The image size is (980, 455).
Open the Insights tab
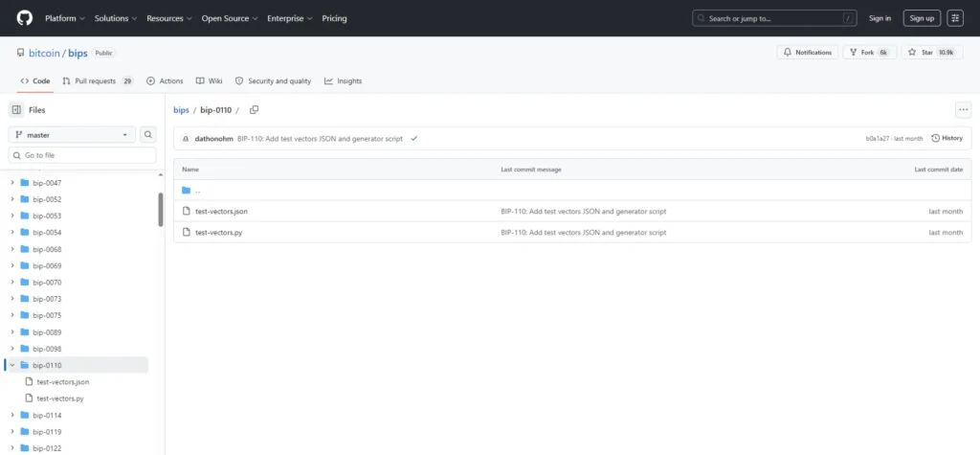344,80
